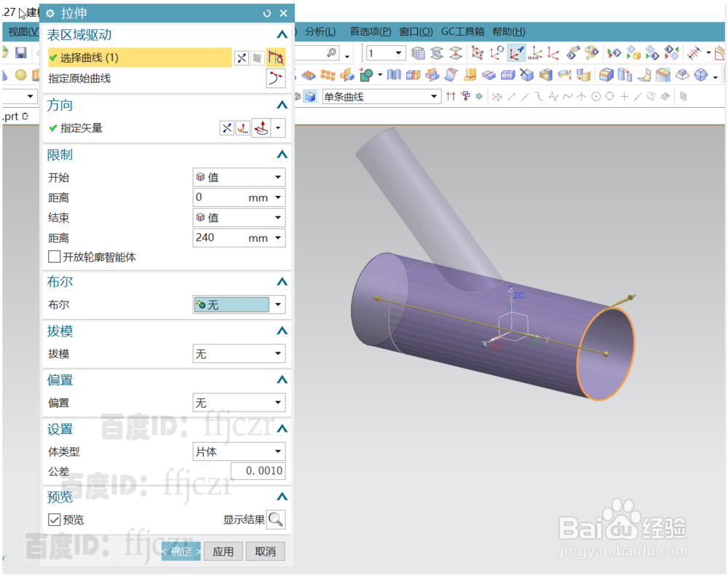Click the yellow sphere icon in toolbar
The width and height of the screenshot is (728, 576).
tap(21, 74)
